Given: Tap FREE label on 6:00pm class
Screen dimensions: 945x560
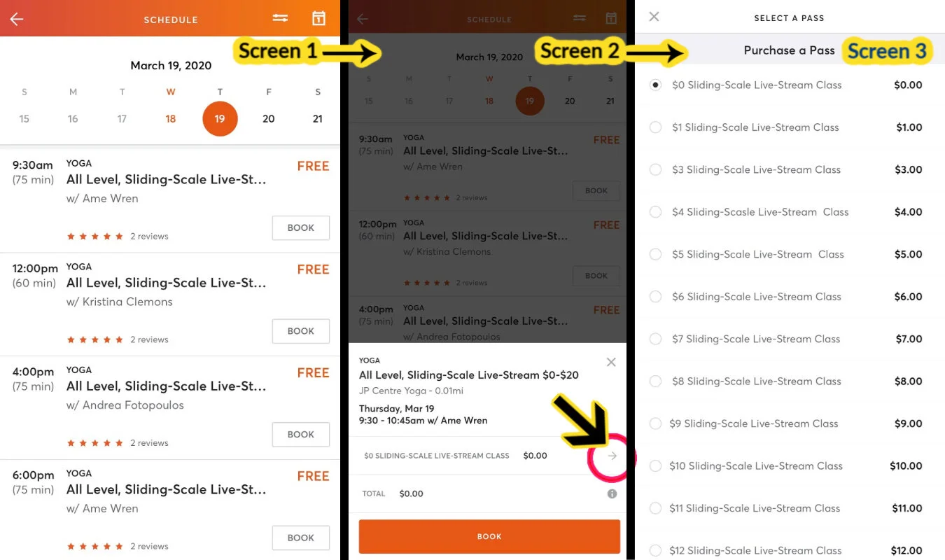Looking at the screenshot, I should [x=313, y=476].
